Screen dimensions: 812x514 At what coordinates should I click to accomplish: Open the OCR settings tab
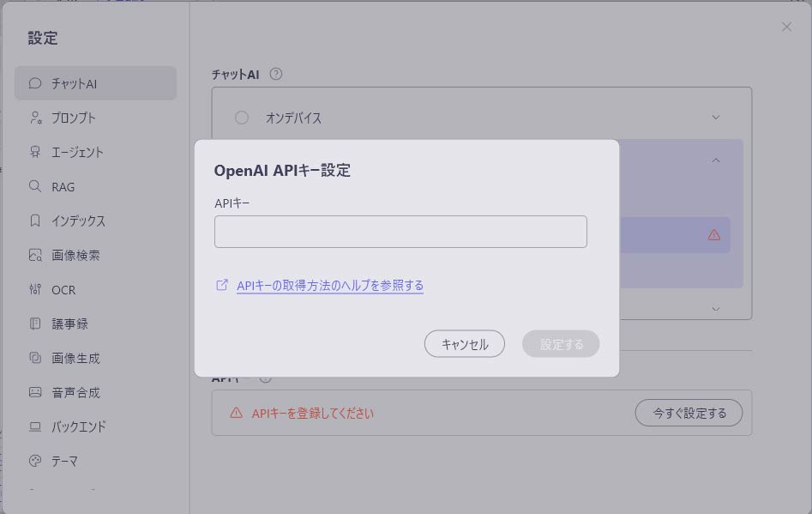pyautogui.click(x=95, y=289)
